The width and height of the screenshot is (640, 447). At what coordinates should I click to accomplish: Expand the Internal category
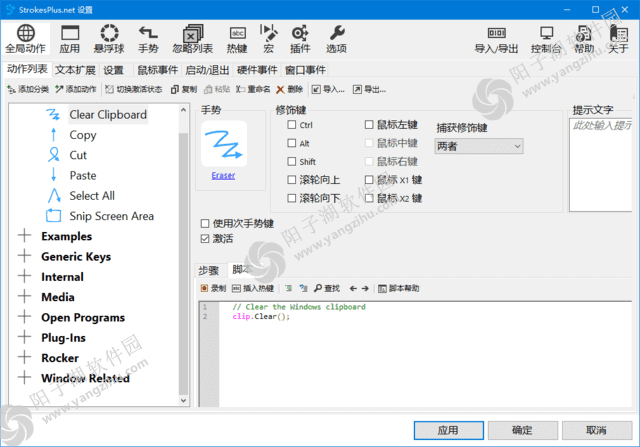(x=24, y=276)
